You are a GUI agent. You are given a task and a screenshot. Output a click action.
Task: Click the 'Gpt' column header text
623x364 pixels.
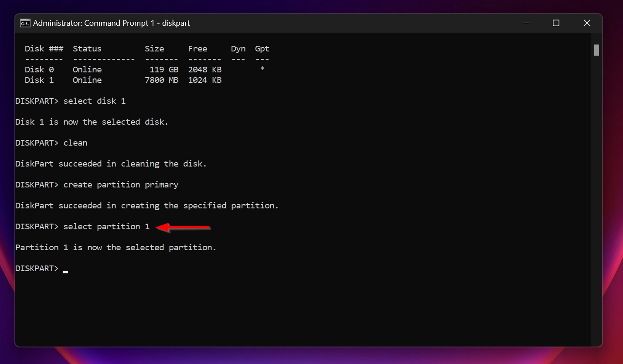[262, 49]
